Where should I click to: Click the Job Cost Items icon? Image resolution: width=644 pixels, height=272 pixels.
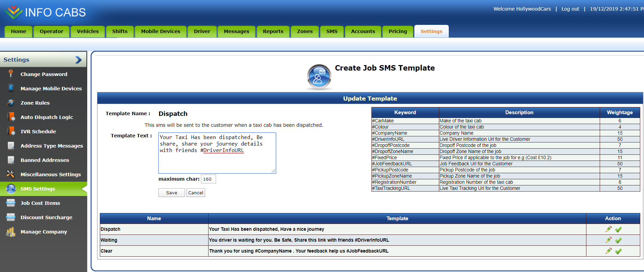coord(11,203)
